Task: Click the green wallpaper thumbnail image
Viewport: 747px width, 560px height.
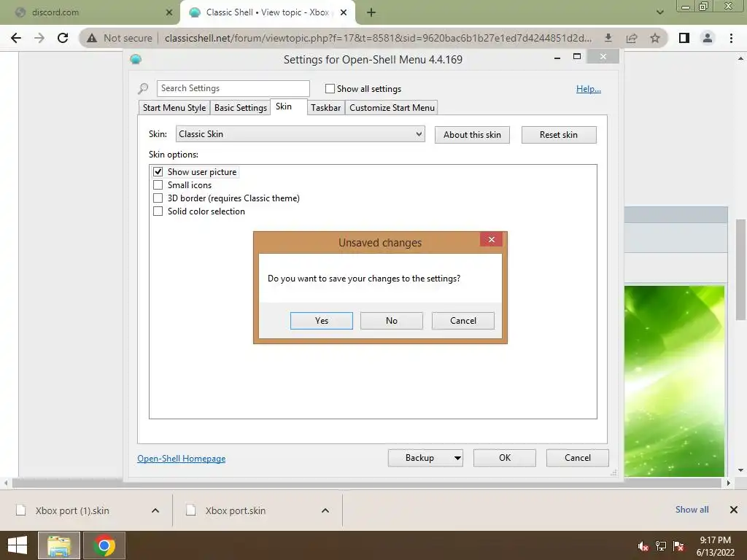Action: point(674,381)
